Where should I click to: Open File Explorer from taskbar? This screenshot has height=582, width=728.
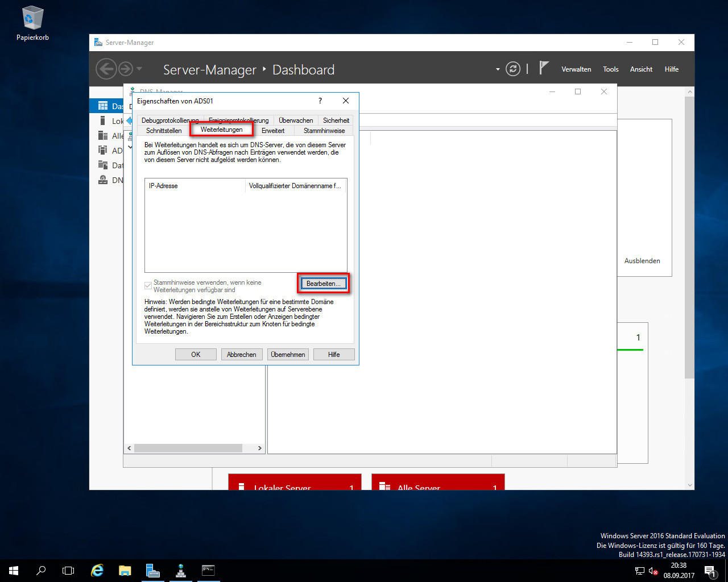coord(125,570)
